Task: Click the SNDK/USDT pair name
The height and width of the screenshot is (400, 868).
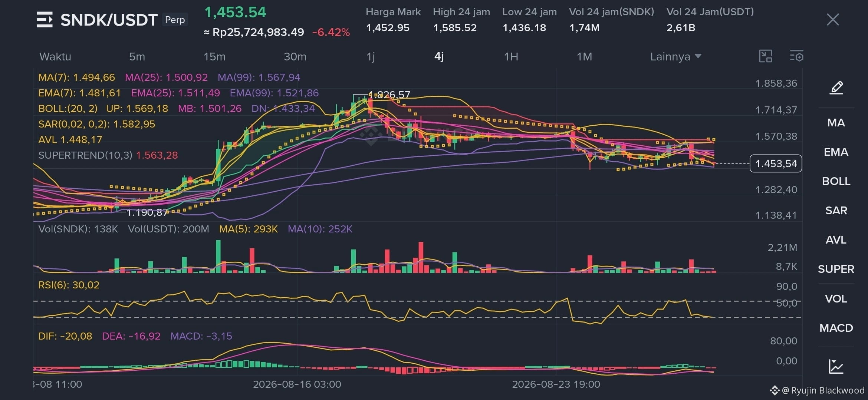Action: [x=109, y=20]
